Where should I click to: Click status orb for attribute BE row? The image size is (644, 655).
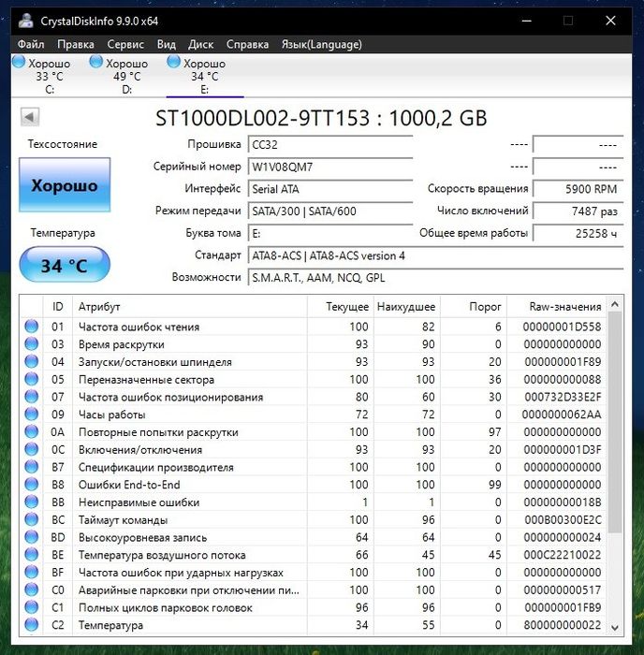click(31, 554)
